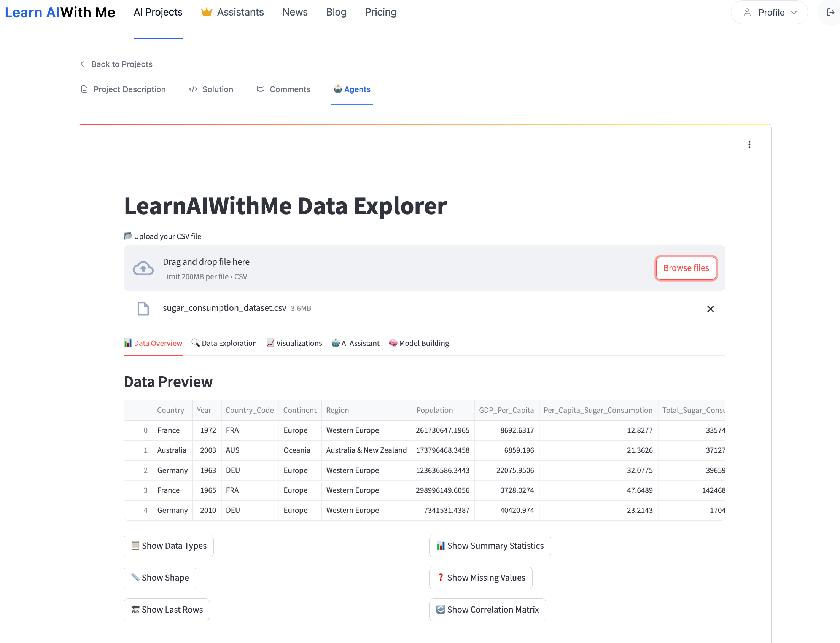Open the three-dot app menu
The width and height of the screenshot is (840, 643).
point(749,145)
